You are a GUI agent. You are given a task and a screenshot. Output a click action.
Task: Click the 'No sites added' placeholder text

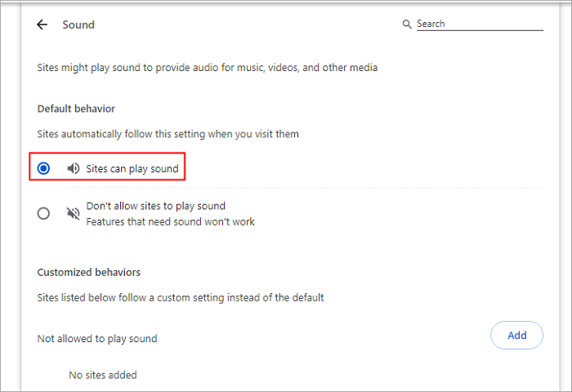tap(103, 375)
